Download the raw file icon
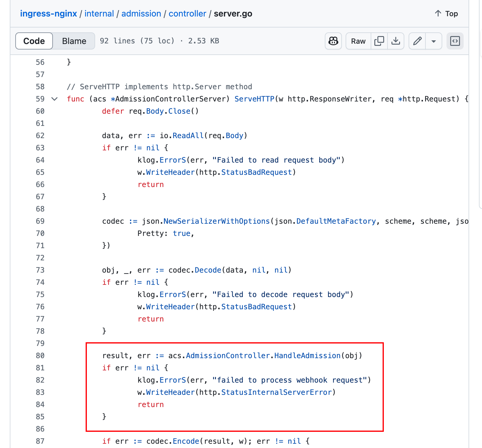The width and height of the screenshot is (482, 448). tap(396, 41)
